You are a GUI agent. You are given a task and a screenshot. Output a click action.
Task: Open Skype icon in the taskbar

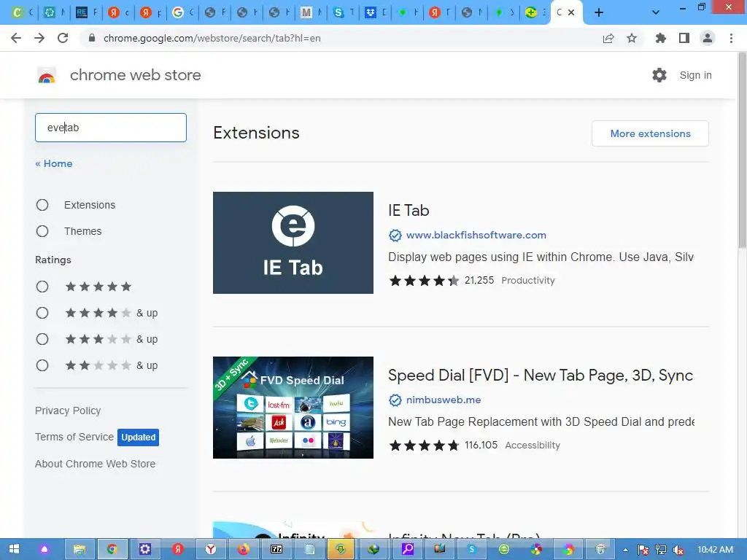click(x=472, y=550)
